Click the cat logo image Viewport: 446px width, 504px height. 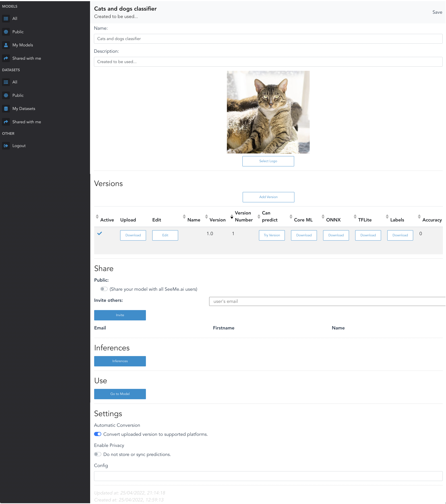268,112
